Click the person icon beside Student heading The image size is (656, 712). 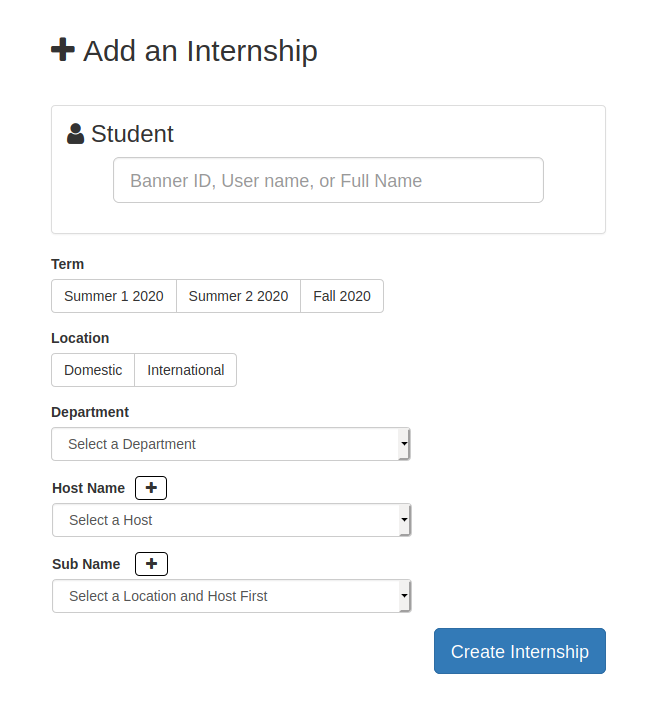pos(75,134)
